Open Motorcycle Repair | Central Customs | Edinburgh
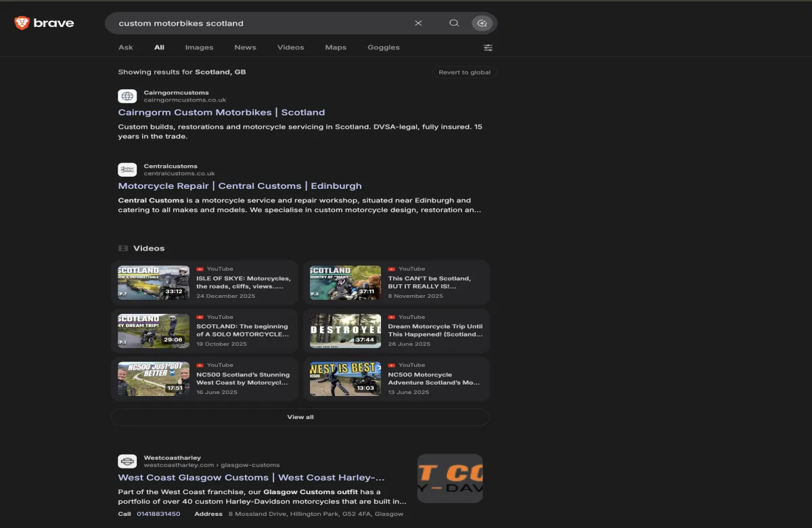812x528 pixels. coord(240,185)
